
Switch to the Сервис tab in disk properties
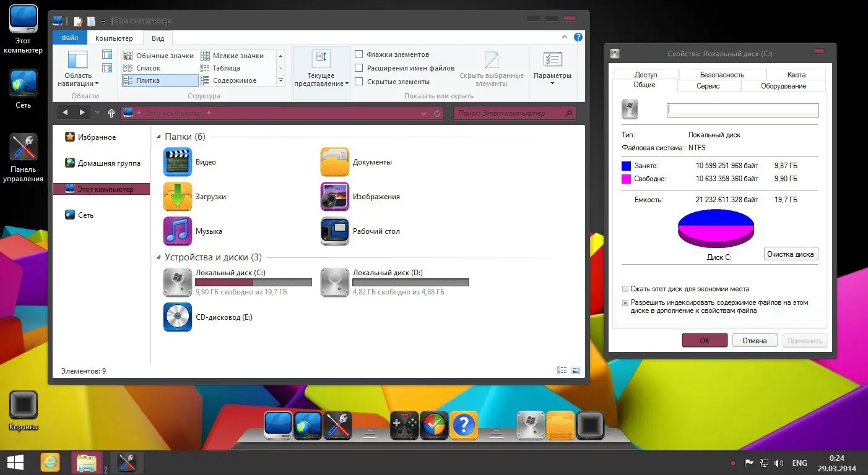(x=709, y=86)
